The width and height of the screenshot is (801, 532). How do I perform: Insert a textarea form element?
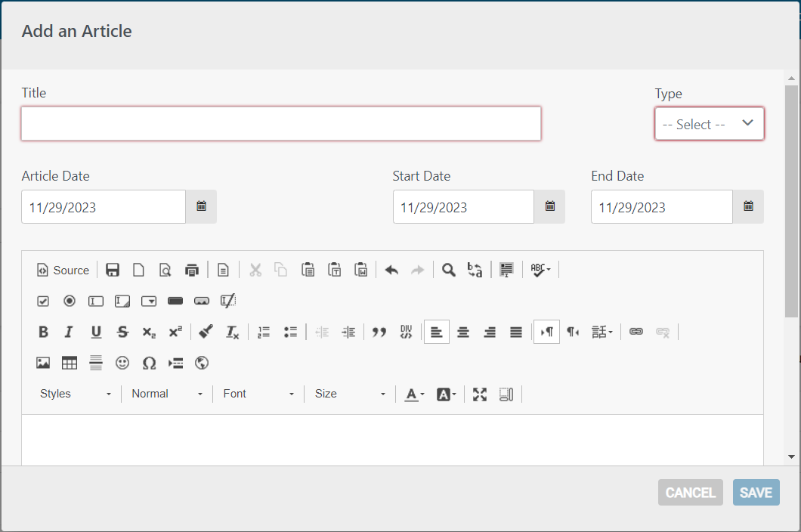point(122,301)
